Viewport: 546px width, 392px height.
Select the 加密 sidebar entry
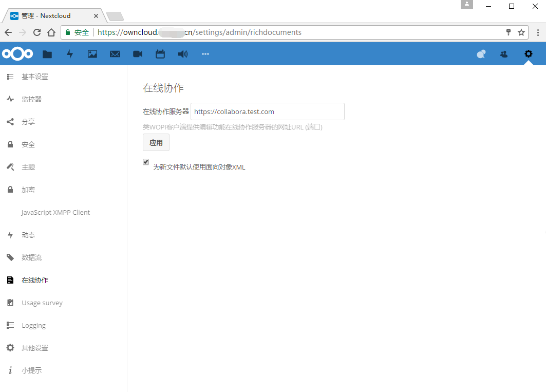[28, 189]
